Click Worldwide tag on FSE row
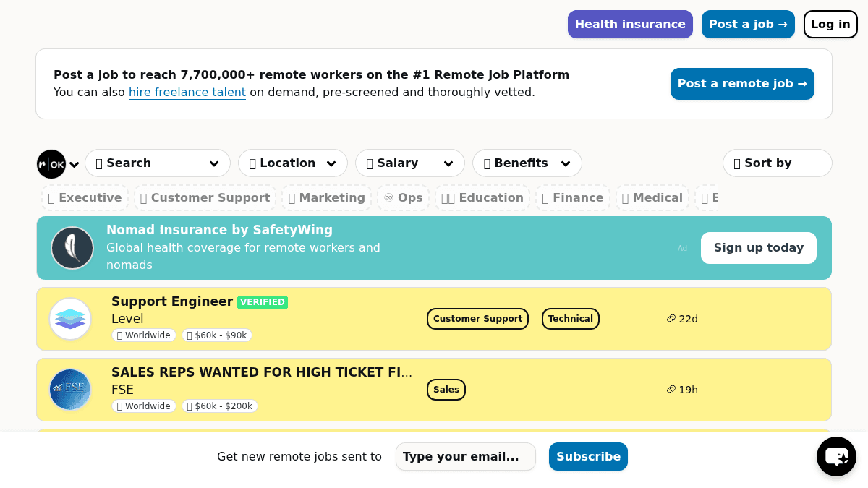868x488 pixels. coord(144,406)
